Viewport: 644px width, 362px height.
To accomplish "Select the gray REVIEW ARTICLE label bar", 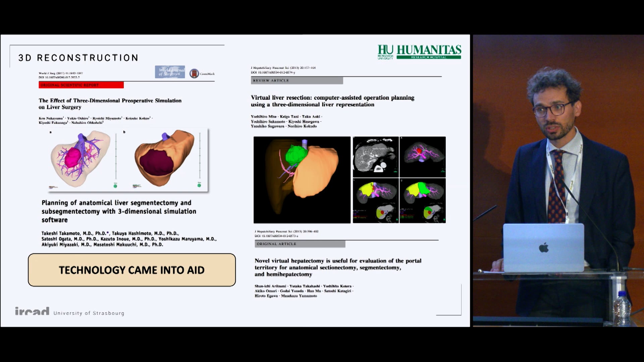I will [297, 80].
